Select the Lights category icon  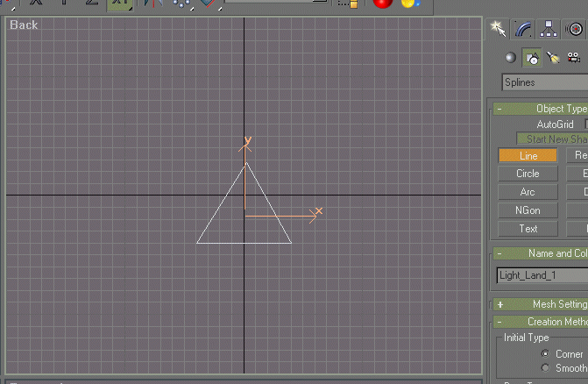(553, 58)
